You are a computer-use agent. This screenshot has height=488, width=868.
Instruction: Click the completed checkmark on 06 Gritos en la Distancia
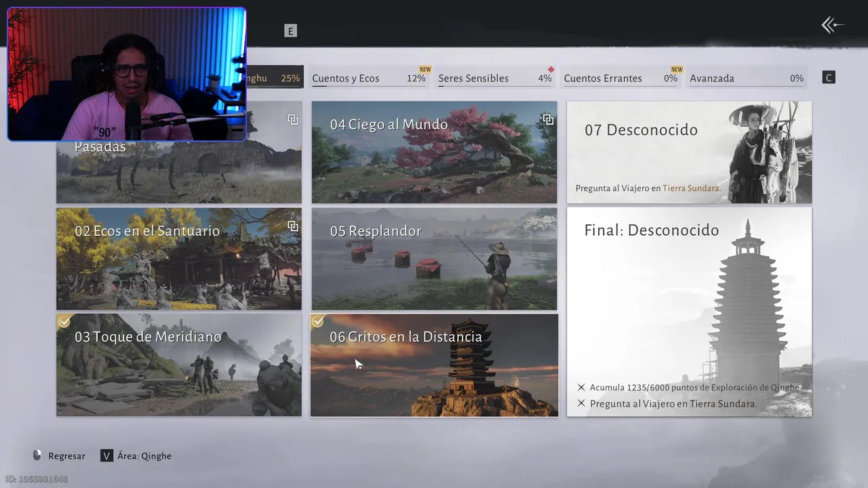(x=317, y=321)
